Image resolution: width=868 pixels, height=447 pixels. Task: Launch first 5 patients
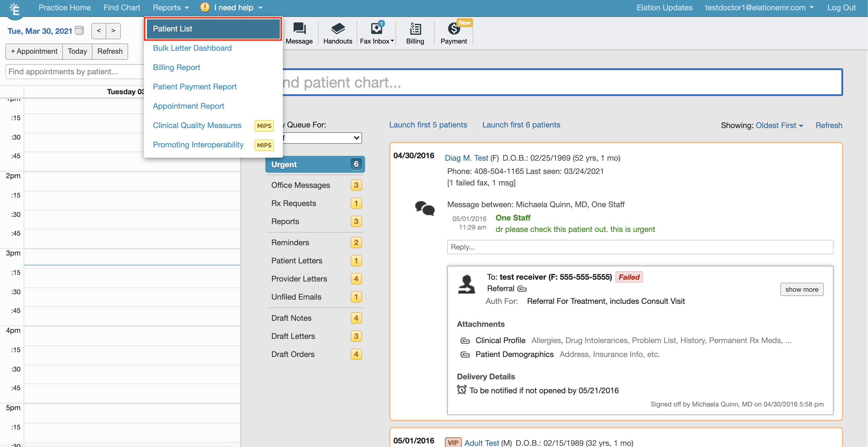[x=428, y=125]
